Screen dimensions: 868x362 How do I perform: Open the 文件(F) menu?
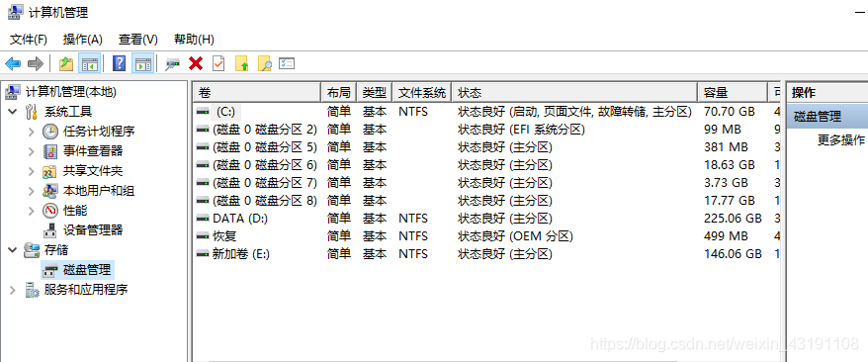click(x=29, y=40)
